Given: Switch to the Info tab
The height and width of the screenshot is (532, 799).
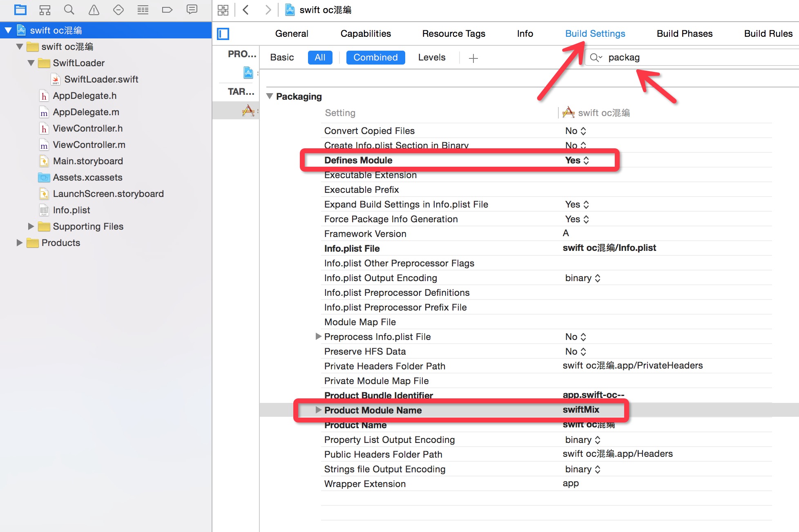Looking at the screenshot, I should tap(525, 34).
